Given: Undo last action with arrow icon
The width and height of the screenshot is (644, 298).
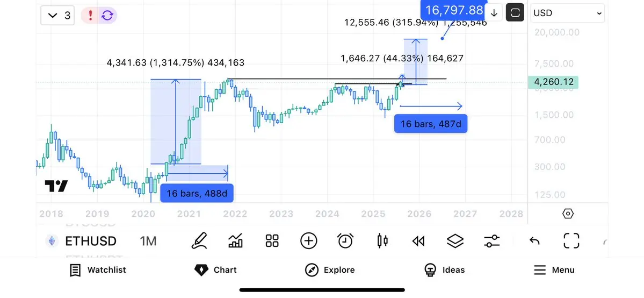Looking at the screenshot, I should click(534, 241).
